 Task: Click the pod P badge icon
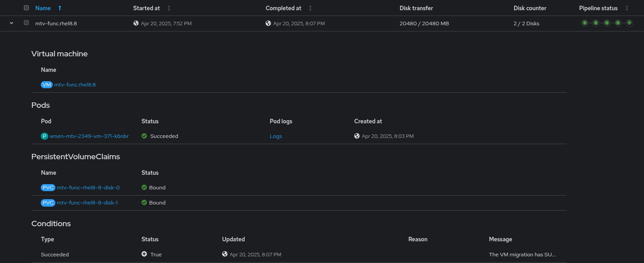(44, 136)
